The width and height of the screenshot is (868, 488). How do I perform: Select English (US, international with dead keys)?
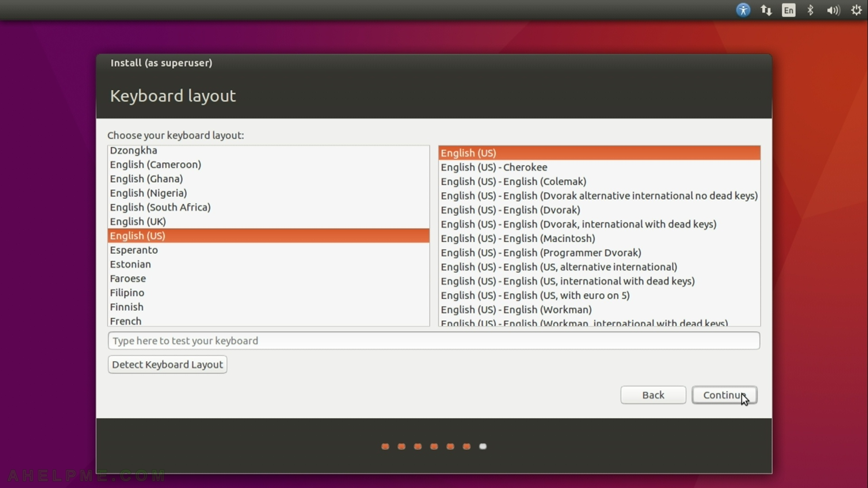coord(599,281)
